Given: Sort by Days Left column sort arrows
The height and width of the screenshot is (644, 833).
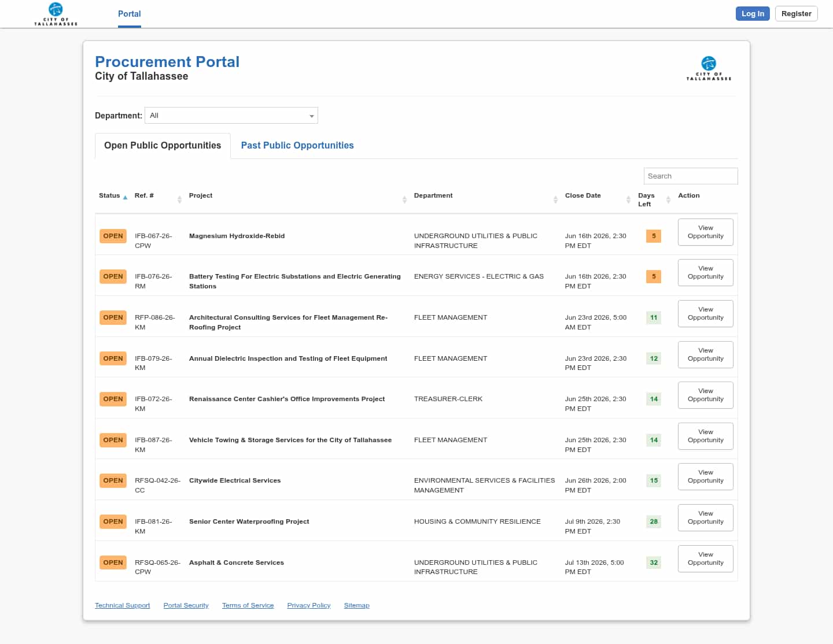Looking at the screenshot, I should [x=668, y=199].
